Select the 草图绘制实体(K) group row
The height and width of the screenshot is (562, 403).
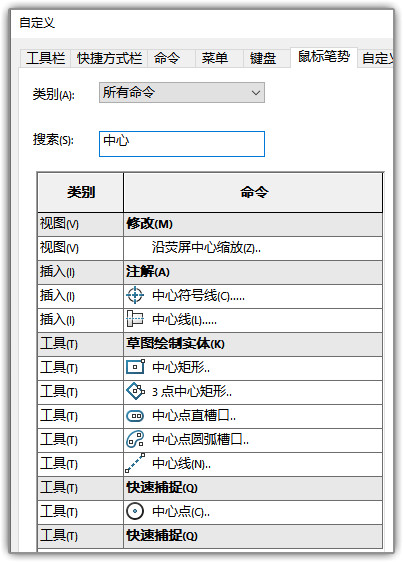pos(210,344)
